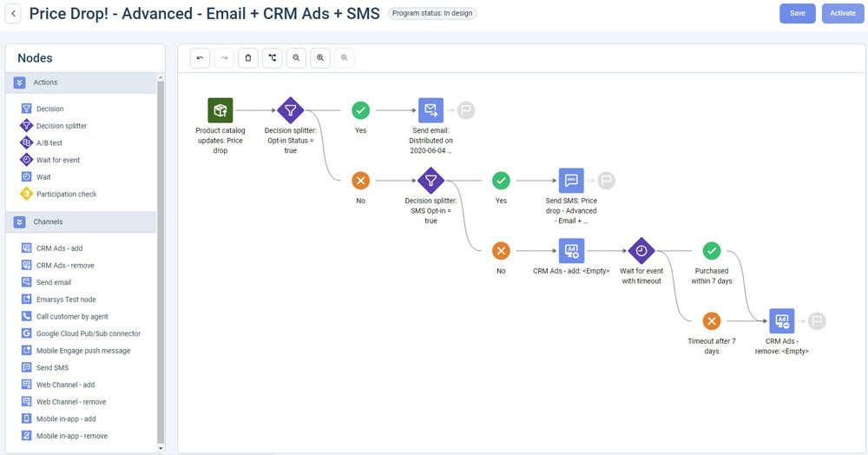Collapse the Actions section

pyautogui.click(x=20, y=82)
